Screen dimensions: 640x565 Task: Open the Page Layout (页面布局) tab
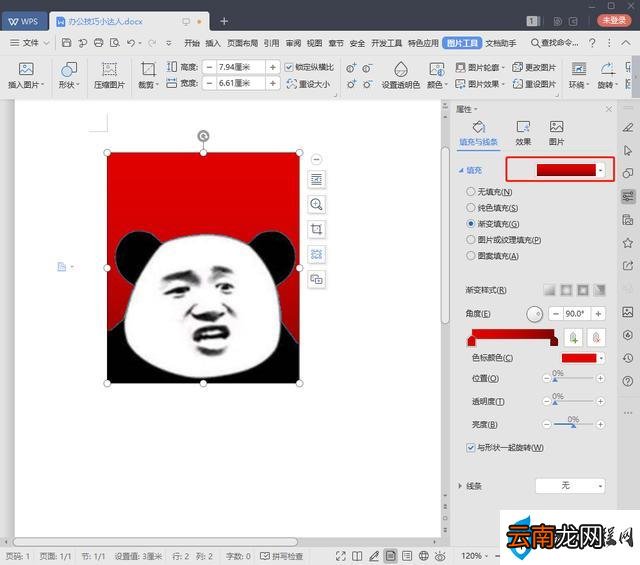[242, 43]
